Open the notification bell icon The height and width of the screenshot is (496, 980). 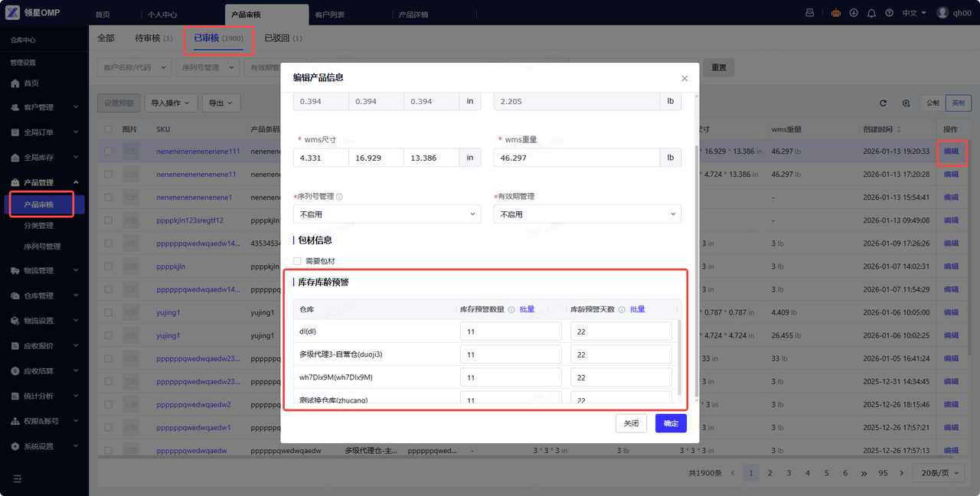point(871,13)
